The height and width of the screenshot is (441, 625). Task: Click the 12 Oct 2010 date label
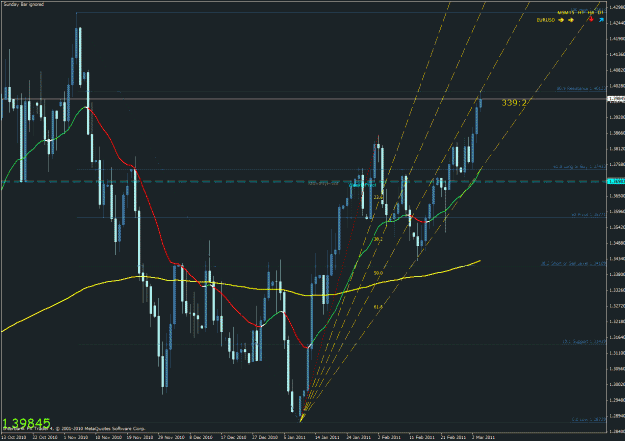(x=14, y=437)
